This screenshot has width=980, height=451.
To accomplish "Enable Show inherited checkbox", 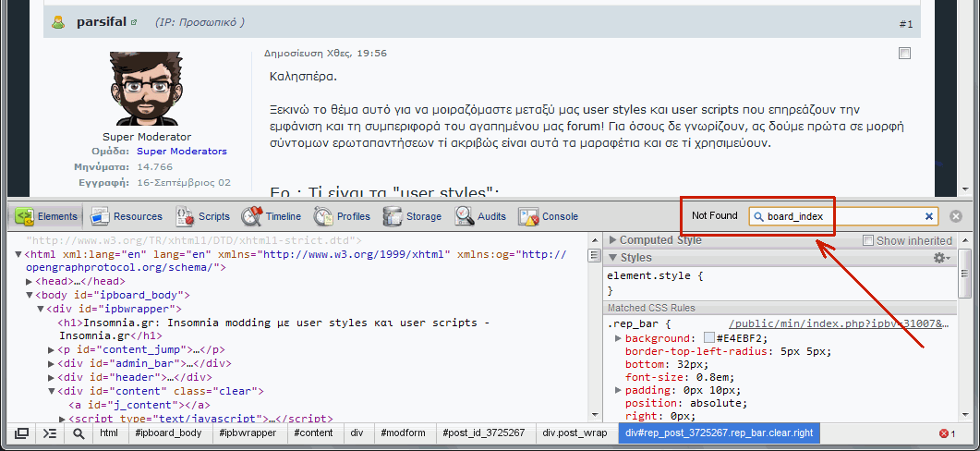I will (x=867, y=240).
